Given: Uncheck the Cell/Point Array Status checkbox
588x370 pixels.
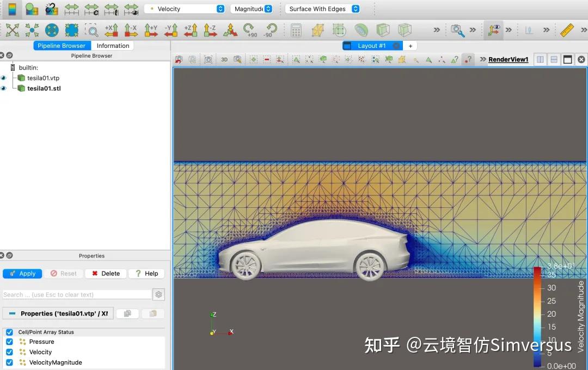Looking at the screenshot, I should pyautogui.click(x=9, y=332).
